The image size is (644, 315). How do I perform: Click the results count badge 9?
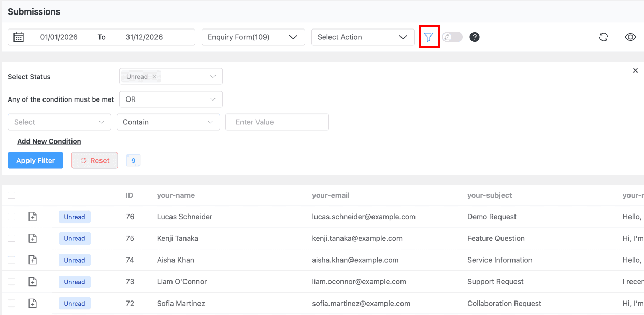click(133, 161)
